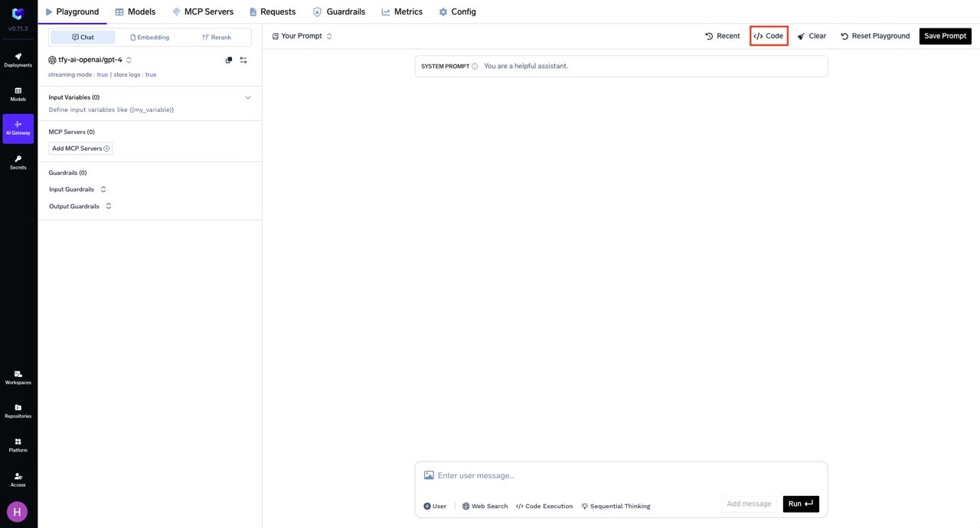Viewport: 980px width, 528px height.
Task: Open the Input Guardrails selector
Action: pyautogui.click(x=78, y=189)
